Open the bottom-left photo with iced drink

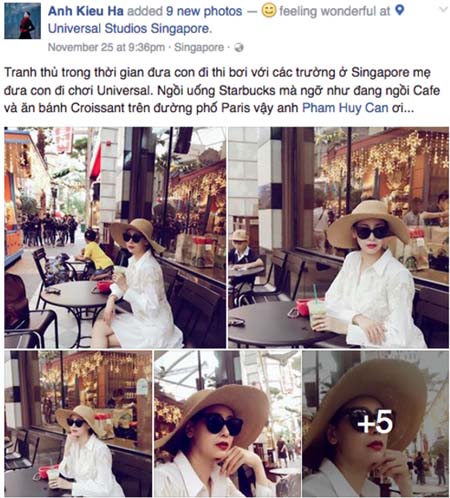click(78, 423)
